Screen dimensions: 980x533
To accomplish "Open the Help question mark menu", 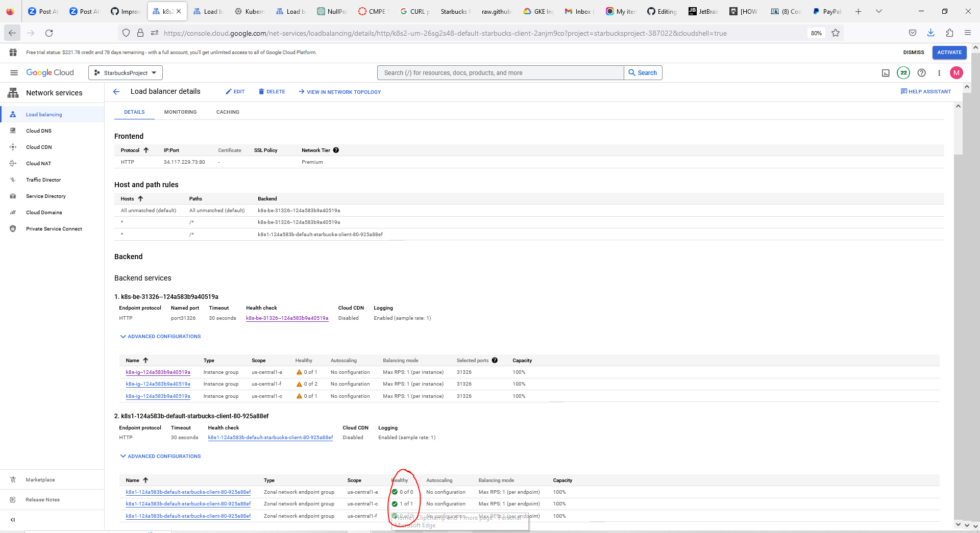I will [922, 72].
